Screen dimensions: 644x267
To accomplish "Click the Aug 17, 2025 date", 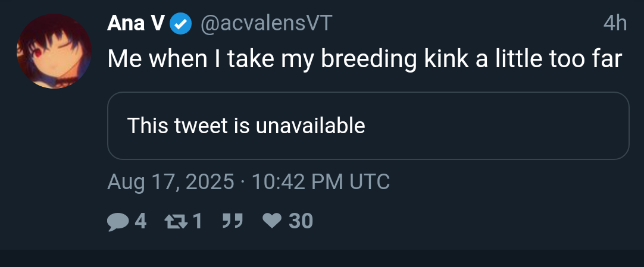I will (171, 181).
